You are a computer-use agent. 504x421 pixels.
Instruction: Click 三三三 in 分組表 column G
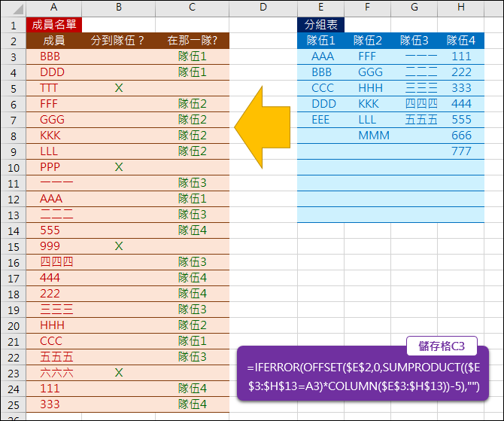pos(414,88)
